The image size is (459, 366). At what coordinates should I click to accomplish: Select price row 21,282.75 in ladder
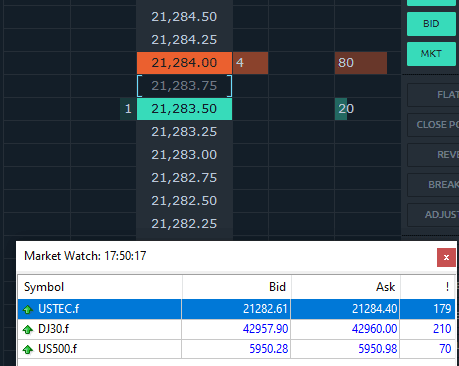click(x=184, y=178)
